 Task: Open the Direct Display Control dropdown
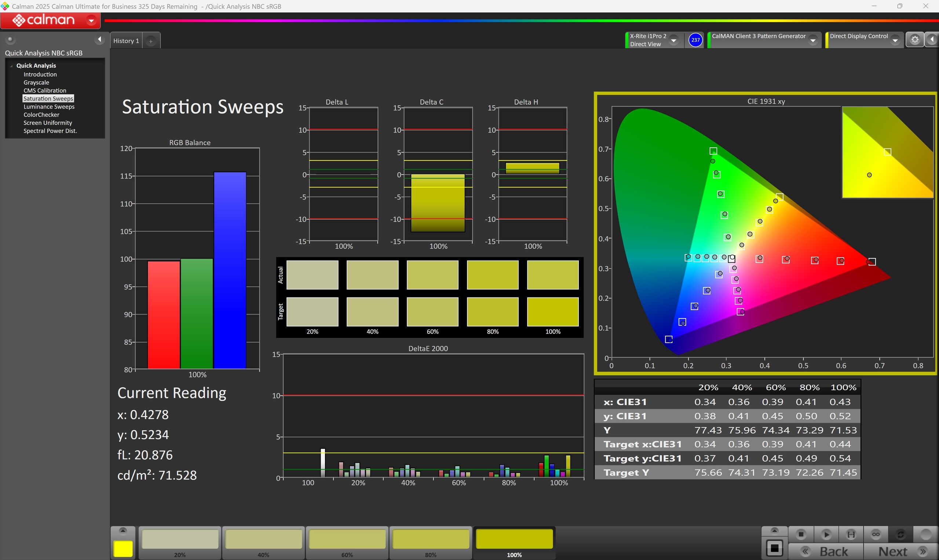coord(895,40)
